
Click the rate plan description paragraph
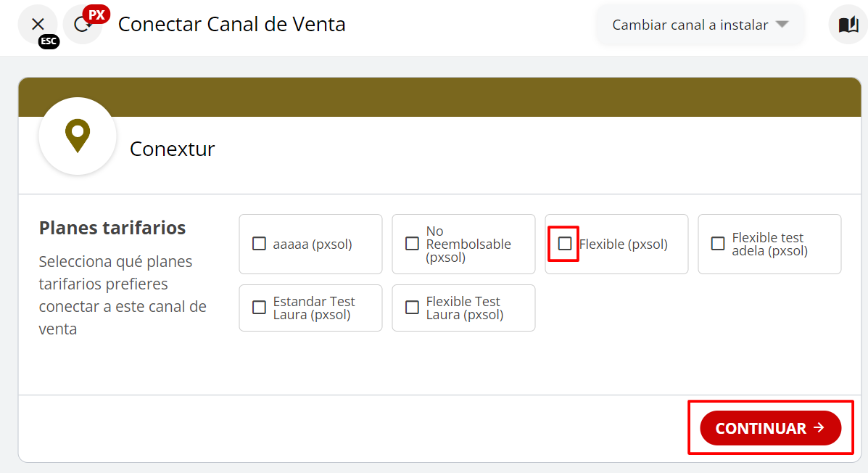click(x=123, y=295)
